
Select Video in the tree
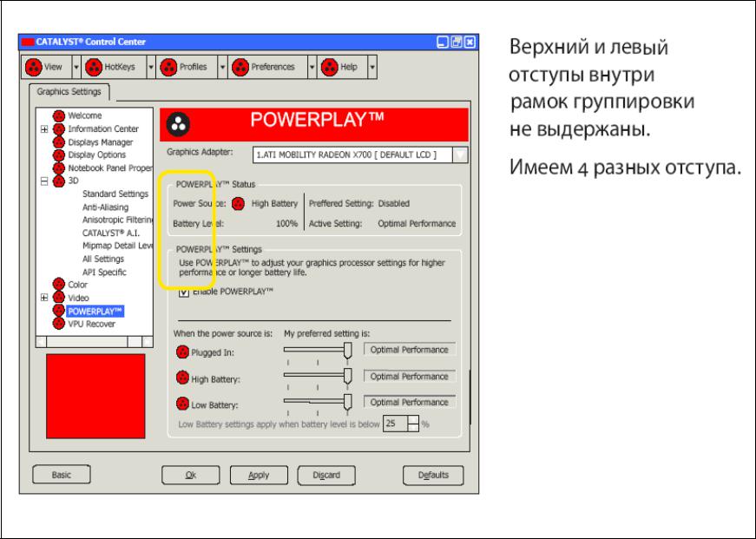[78, 298]
